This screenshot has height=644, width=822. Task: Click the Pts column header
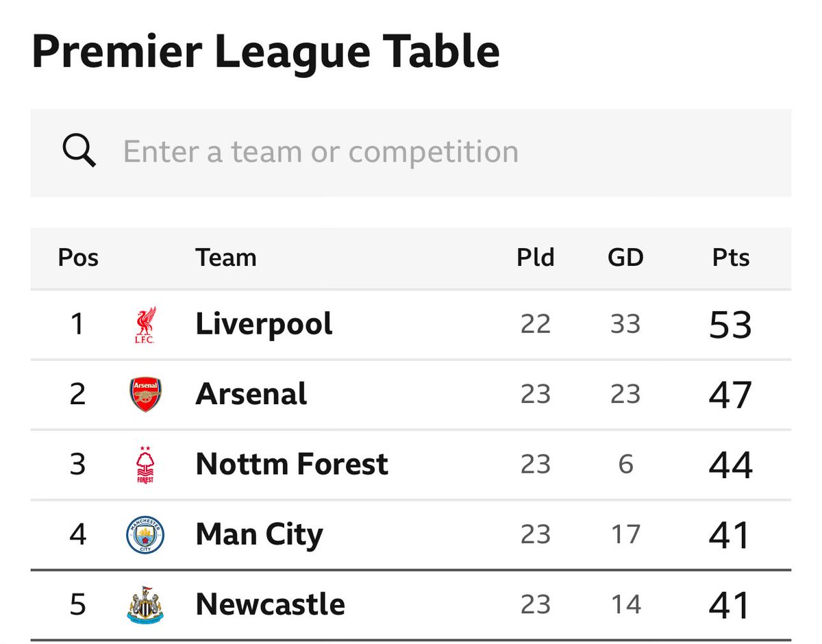pos(730,258)
